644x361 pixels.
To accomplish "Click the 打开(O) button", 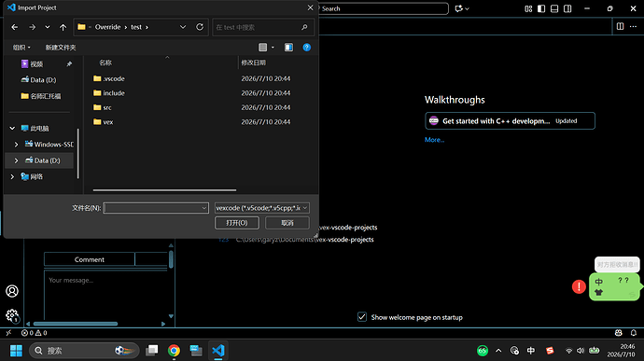I will tap(237, 223).
